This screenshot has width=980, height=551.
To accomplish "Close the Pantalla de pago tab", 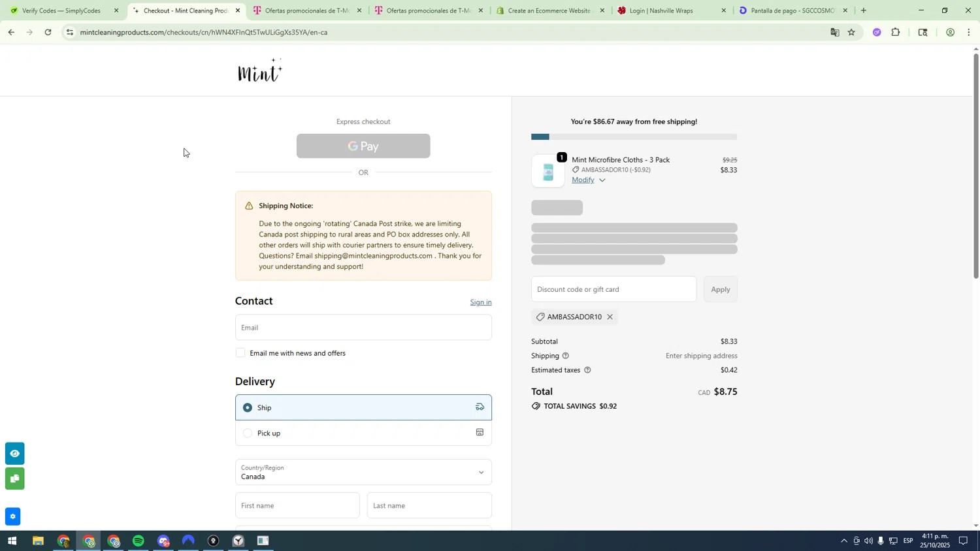I will pyautogui.click(x=845, y=10).
